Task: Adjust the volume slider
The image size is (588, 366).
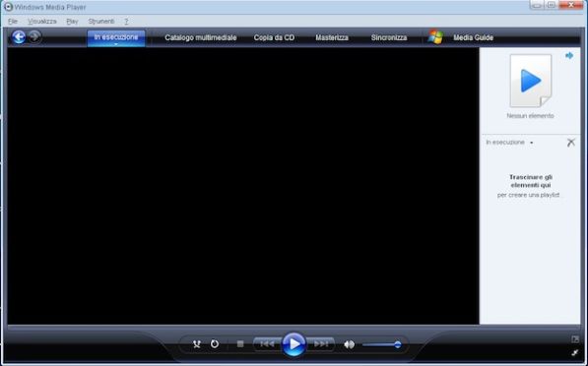Action: (x=382, y=344)
